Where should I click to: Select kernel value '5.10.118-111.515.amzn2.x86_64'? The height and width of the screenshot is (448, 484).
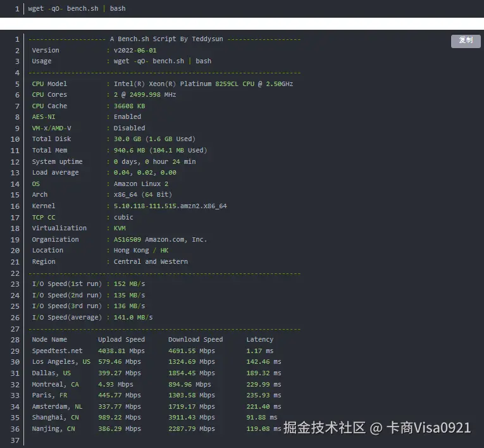tap(170, 206)
